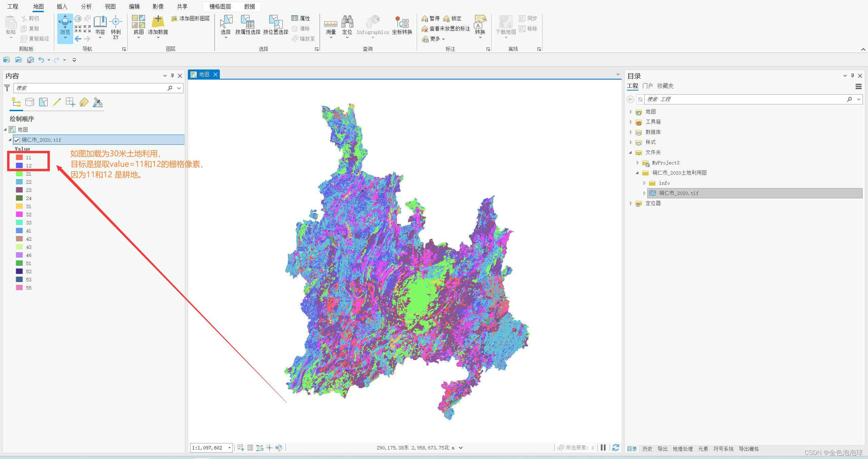Click the Undo arrow in quick toolbar
Viewport: 868px width, 459px height.
click(41, 60)
